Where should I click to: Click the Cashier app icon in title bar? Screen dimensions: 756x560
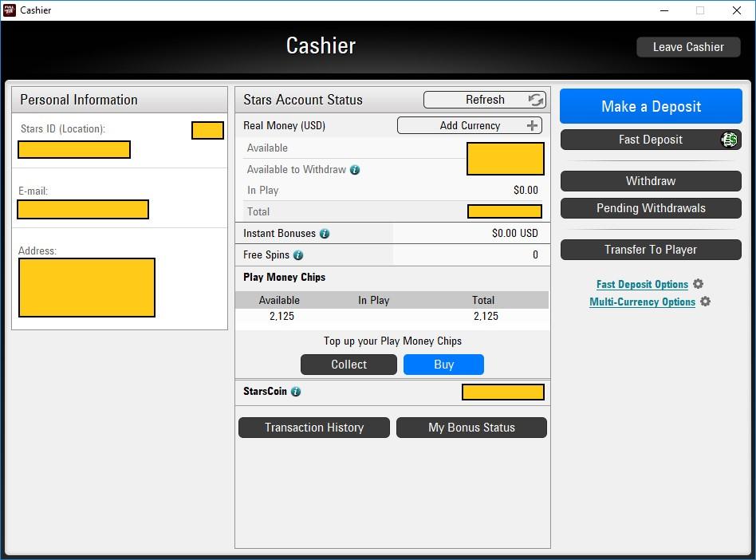tap(9, 10)
